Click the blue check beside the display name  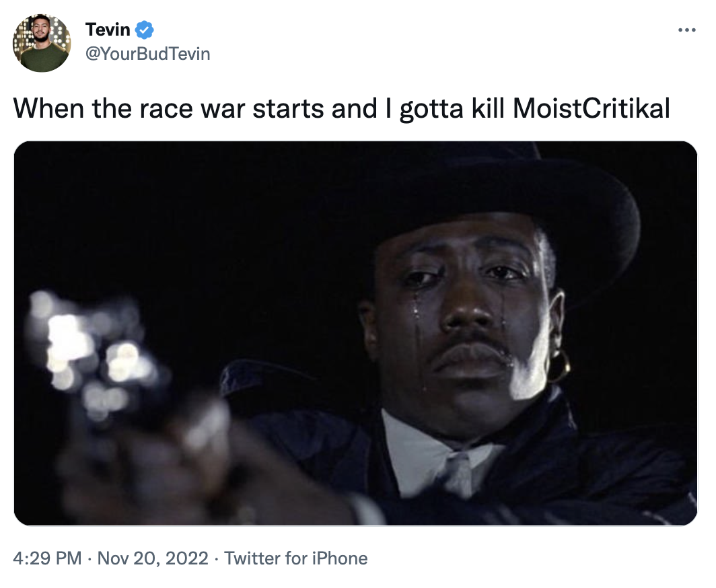click(x=143, y=30)
